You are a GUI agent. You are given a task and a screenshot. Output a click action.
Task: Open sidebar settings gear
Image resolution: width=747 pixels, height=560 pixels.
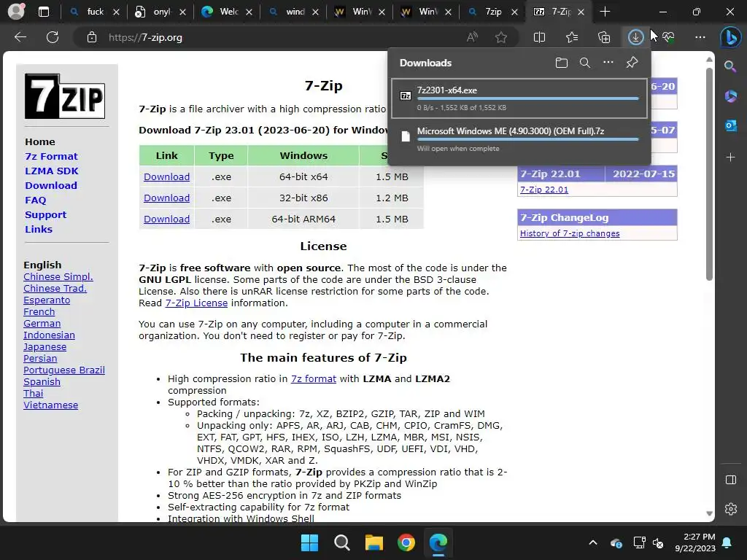click(x=730, y=508)
